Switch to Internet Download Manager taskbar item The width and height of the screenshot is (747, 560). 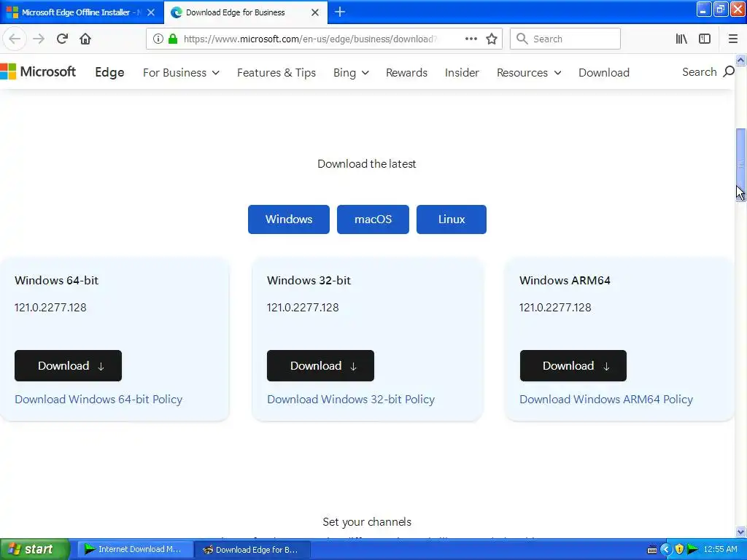(x=135, y=550)
